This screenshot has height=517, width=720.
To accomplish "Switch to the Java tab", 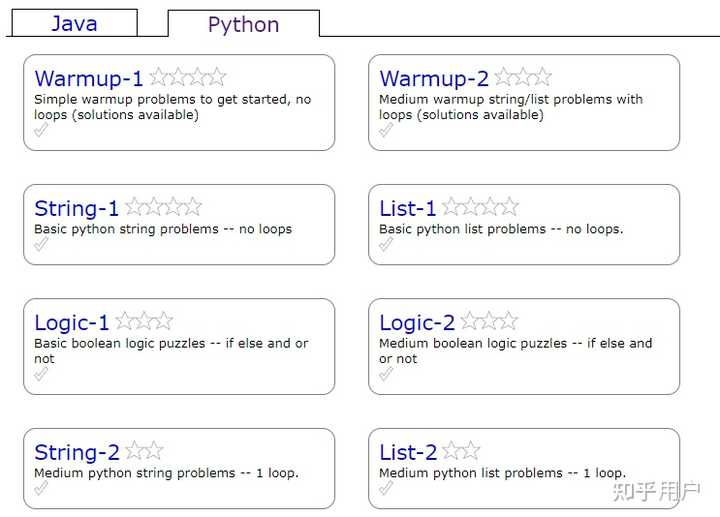I will coord(75,24).
